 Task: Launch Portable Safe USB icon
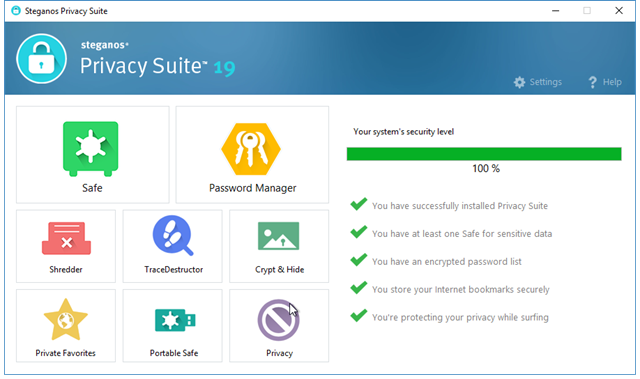coord(175,320)
